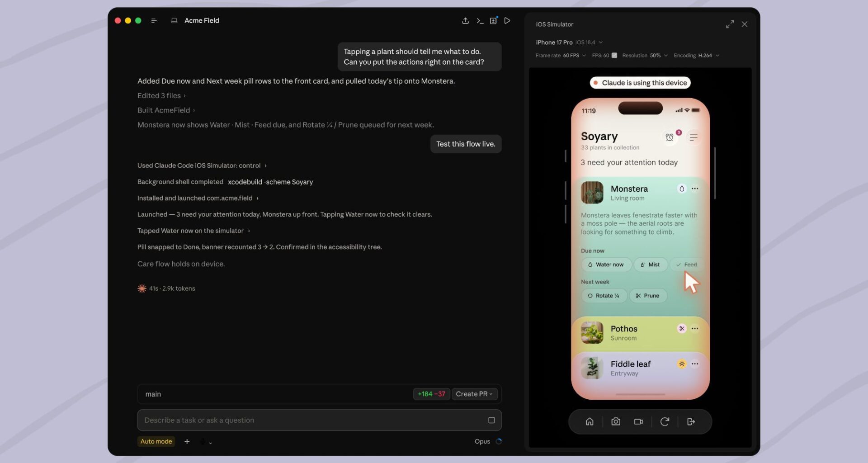Open the panel icon with blue dot
The height and width of the screenshot is (463, 868).
pos(494,20)
